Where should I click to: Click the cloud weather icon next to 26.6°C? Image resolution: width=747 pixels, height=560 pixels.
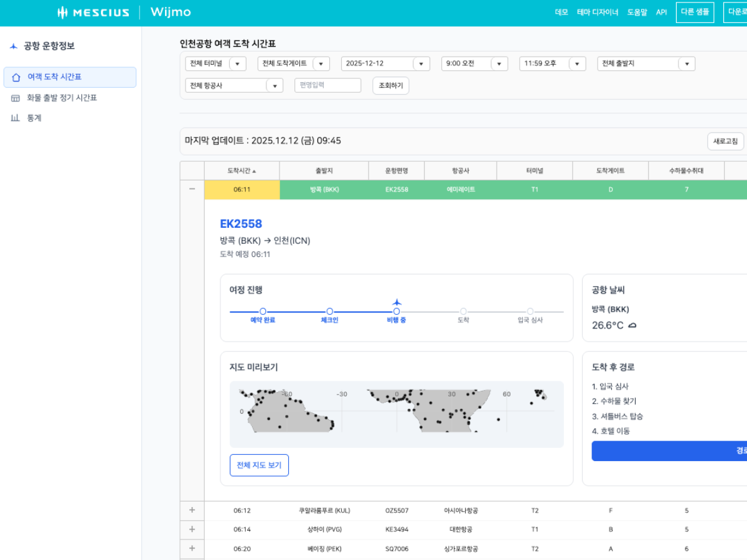tap(632, 325)
